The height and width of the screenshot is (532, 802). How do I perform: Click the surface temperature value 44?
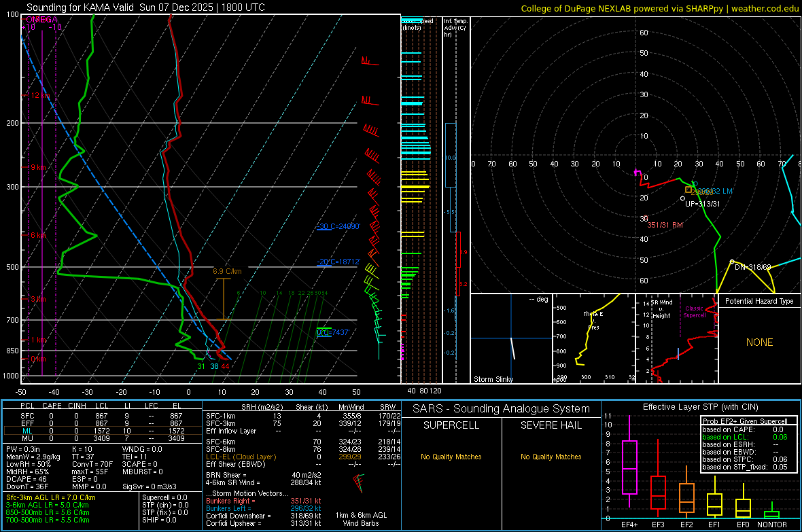pyautogui.click(x=225, y=366)
